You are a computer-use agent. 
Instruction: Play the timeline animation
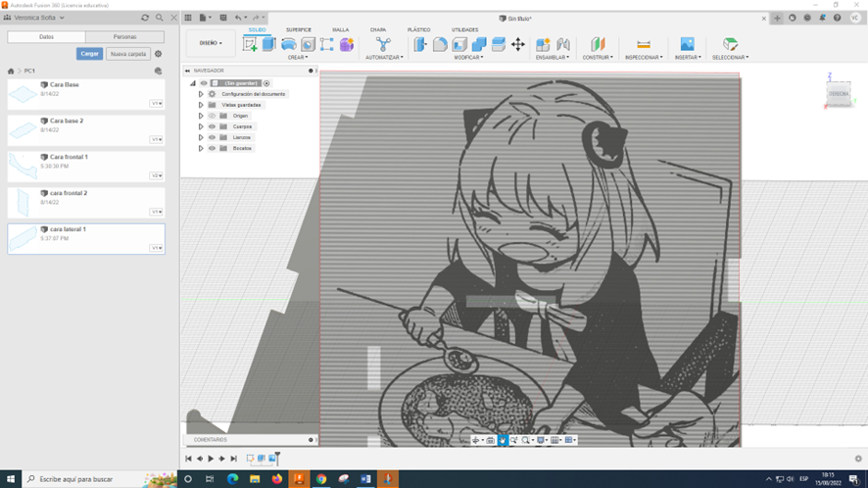pyautogui.click(x=211, y=459)
